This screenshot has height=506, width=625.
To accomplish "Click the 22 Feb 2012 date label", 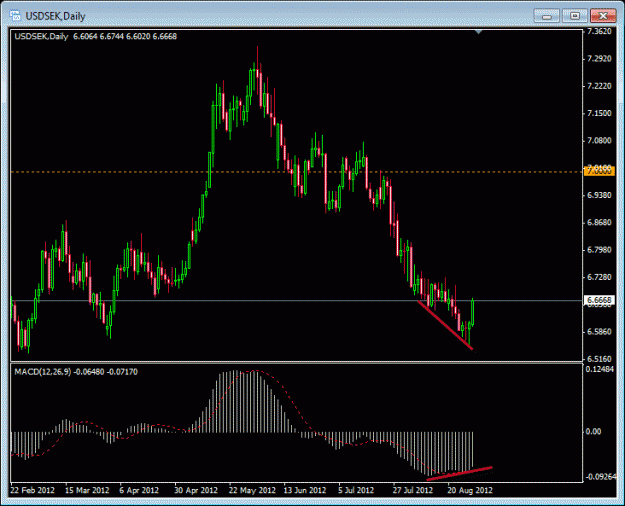I will pyautogui.click(x=33, y=490).
